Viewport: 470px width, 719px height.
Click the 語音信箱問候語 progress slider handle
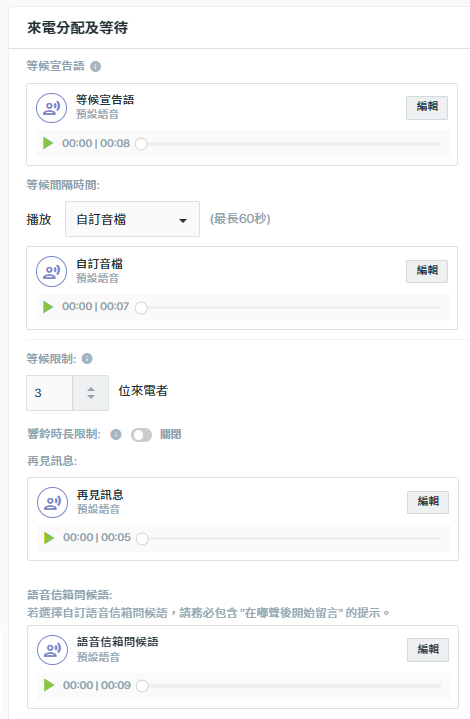tap(142, 686)
